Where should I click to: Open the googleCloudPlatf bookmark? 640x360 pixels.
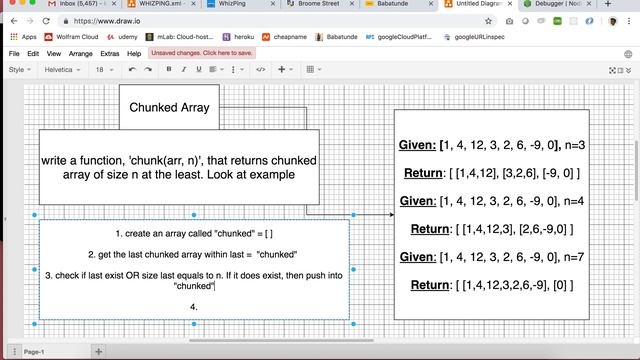click(398, 37)
